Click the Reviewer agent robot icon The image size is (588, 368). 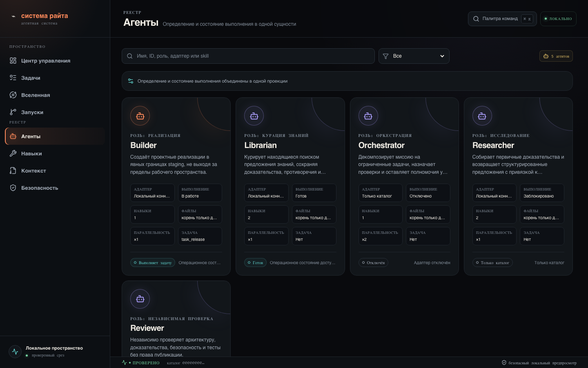pyautogui.click(x=140, y=299)
